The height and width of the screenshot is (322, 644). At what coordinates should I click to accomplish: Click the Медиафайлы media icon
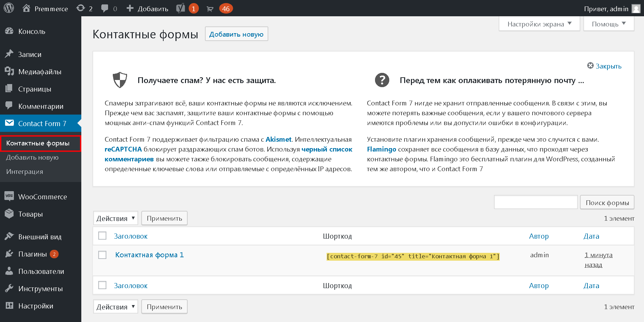click(x=9, y=71)
